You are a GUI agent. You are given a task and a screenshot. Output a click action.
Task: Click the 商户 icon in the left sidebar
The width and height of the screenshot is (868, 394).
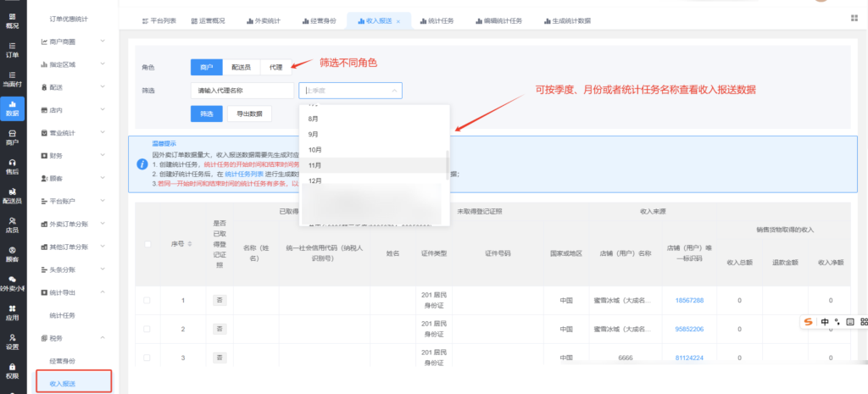pos(12,137)
